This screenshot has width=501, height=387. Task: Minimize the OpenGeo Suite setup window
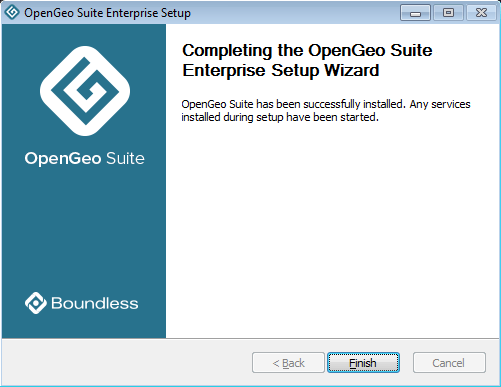(x=415, y=13)
